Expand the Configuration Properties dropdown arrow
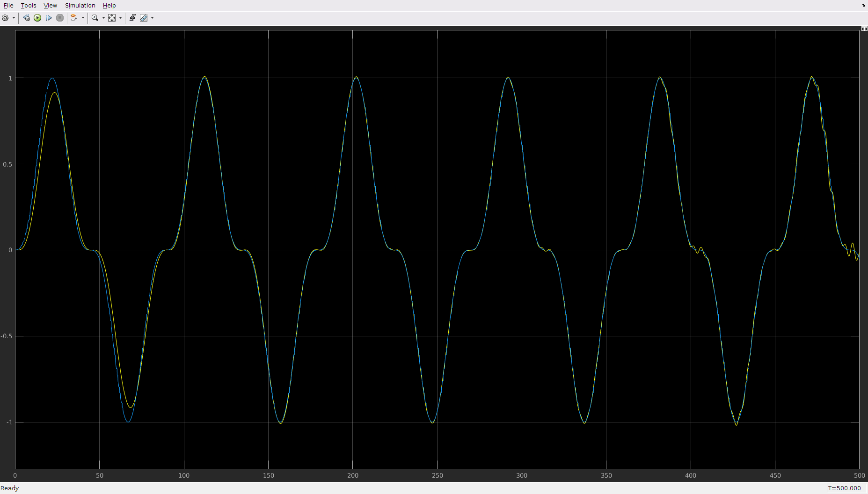868x494 pixels. (14, 18)
